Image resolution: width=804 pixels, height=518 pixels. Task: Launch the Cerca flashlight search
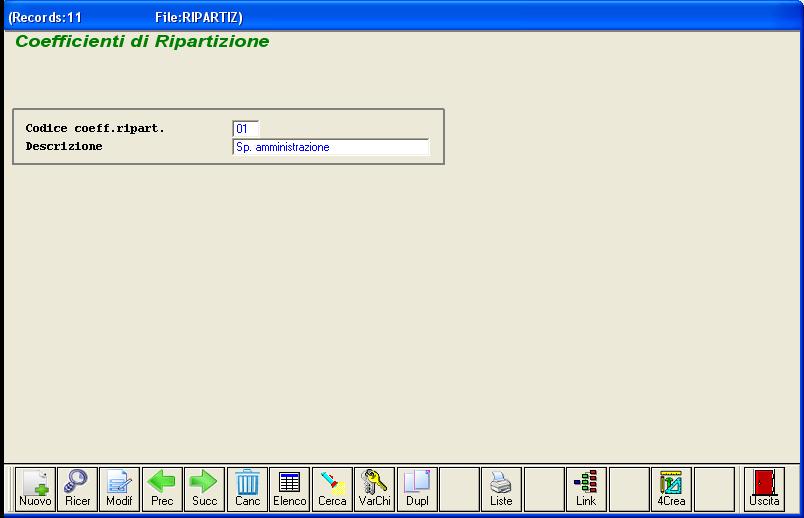pyautogui.click(x=332, y=489)
